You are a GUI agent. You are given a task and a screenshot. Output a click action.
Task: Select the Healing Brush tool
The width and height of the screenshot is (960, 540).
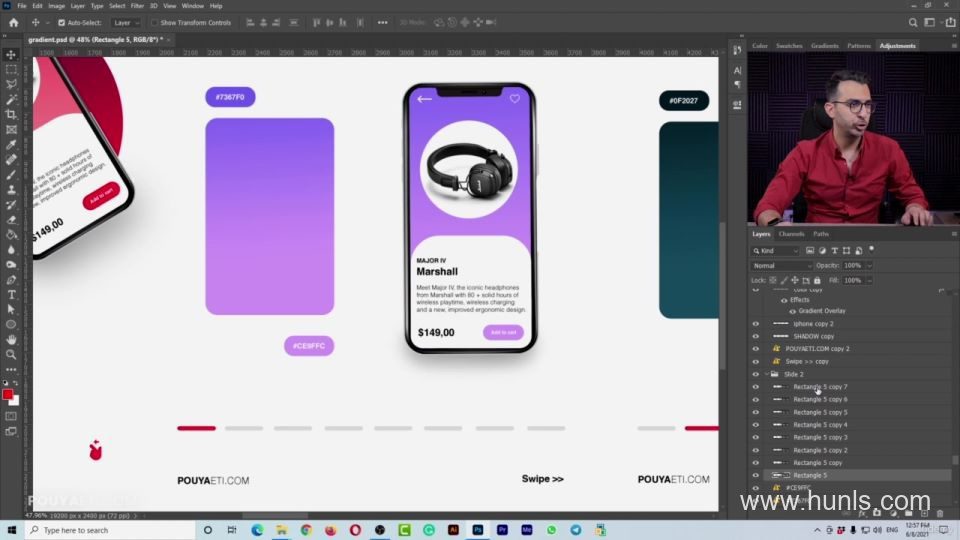11,160
